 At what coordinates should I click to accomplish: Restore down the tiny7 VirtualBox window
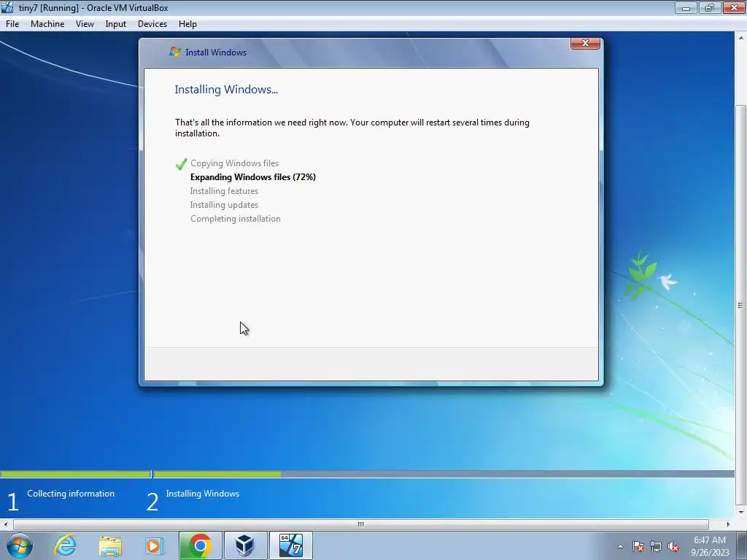[710, 7]
